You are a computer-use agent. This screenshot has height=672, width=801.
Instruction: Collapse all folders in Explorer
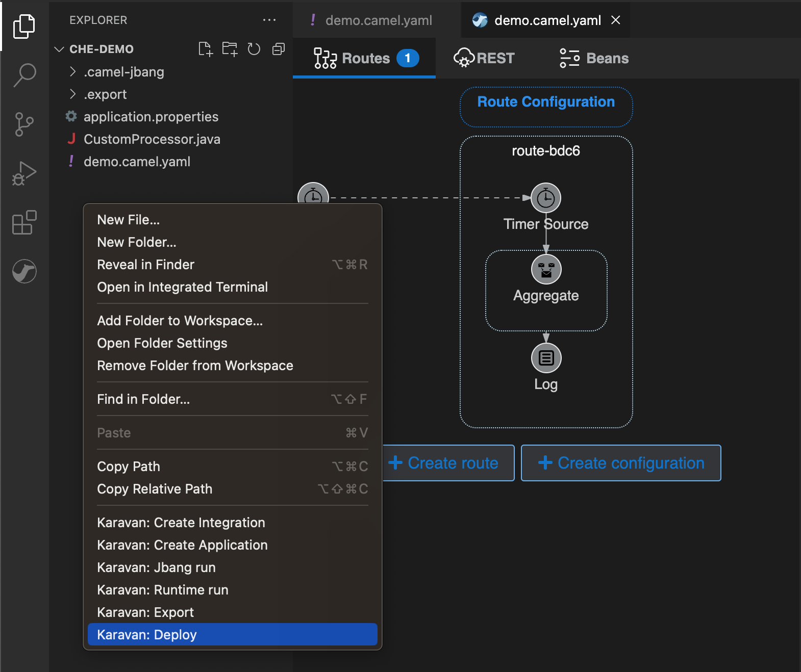(279, 49)
